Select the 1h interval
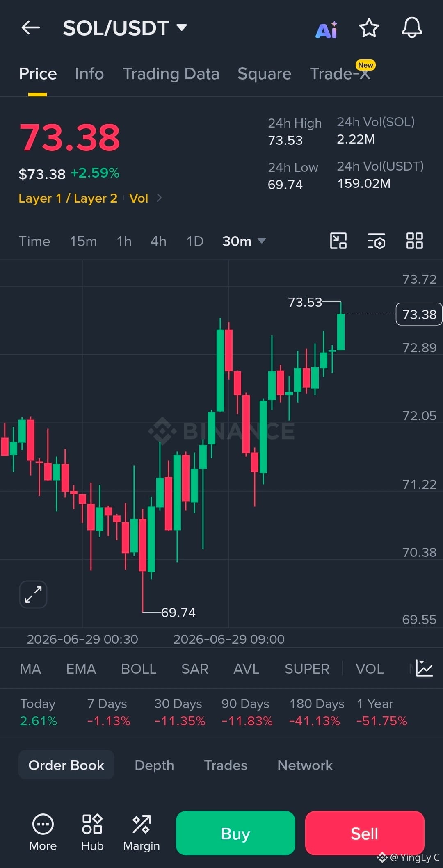The height and width of the screenshot is (868, 443). tap(124, 241)
